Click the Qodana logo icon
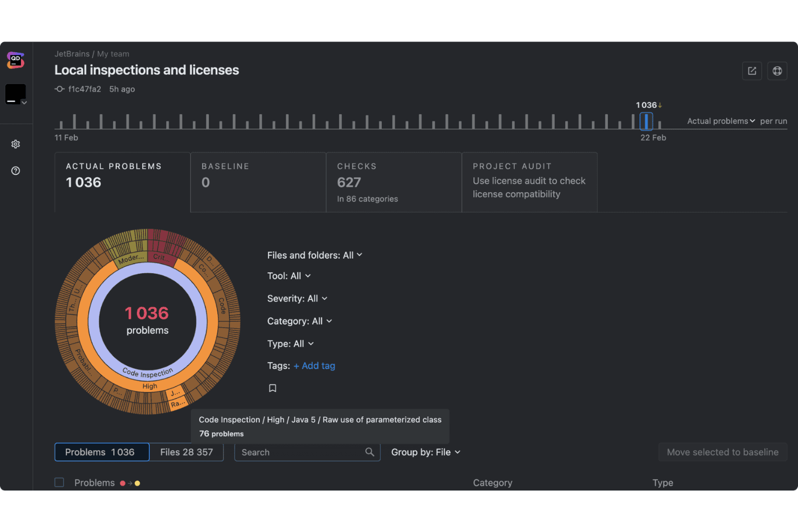Screen dimensions: 798x532 (x=16, y=60)
